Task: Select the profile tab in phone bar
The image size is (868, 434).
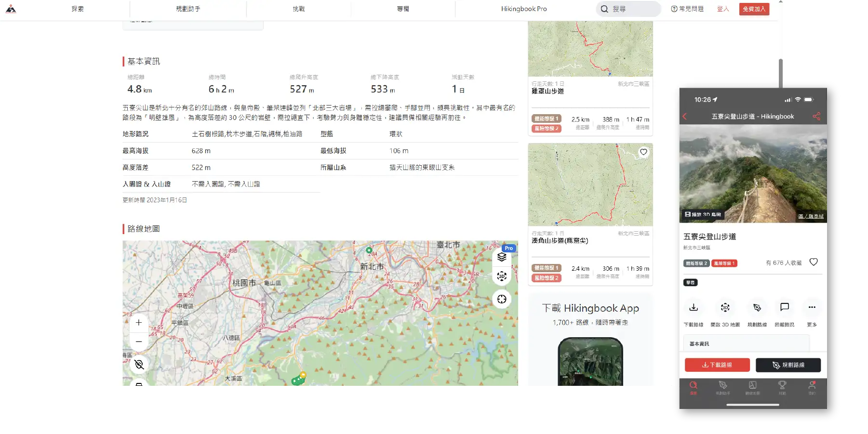Action: (812, 387)
